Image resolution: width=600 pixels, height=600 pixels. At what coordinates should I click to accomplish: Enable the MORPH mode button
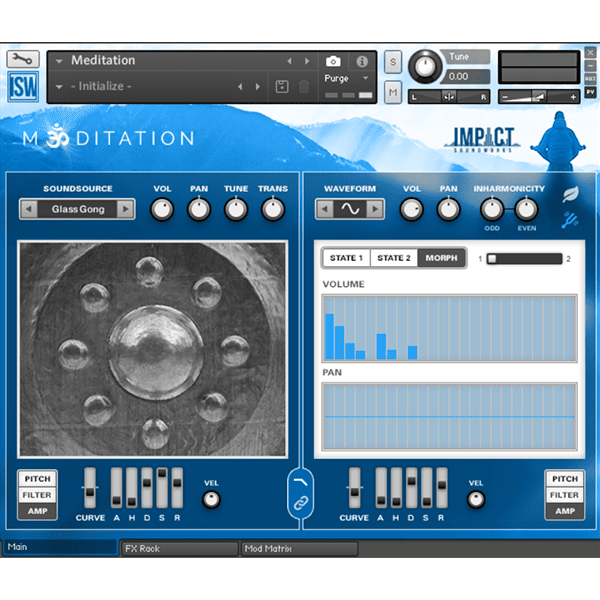(441, 258)
